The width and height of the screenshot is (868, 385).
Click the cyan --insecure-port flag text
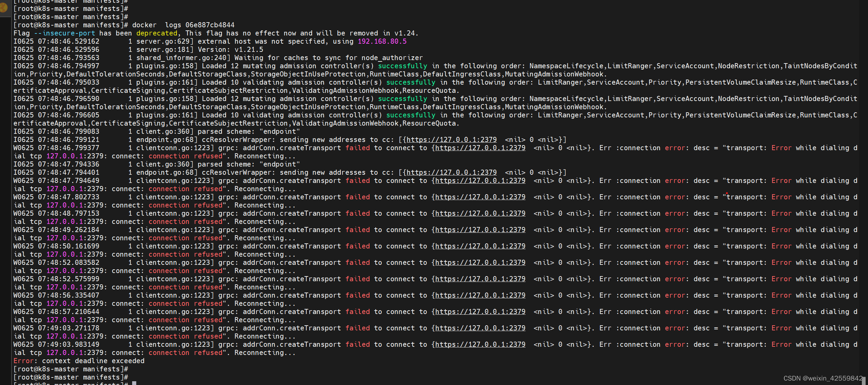(x=64, y=33)
